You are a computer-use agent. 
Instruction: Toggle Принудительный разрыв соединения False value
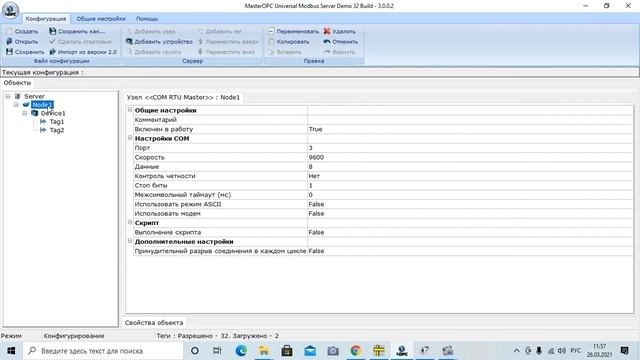coord(470,251)
